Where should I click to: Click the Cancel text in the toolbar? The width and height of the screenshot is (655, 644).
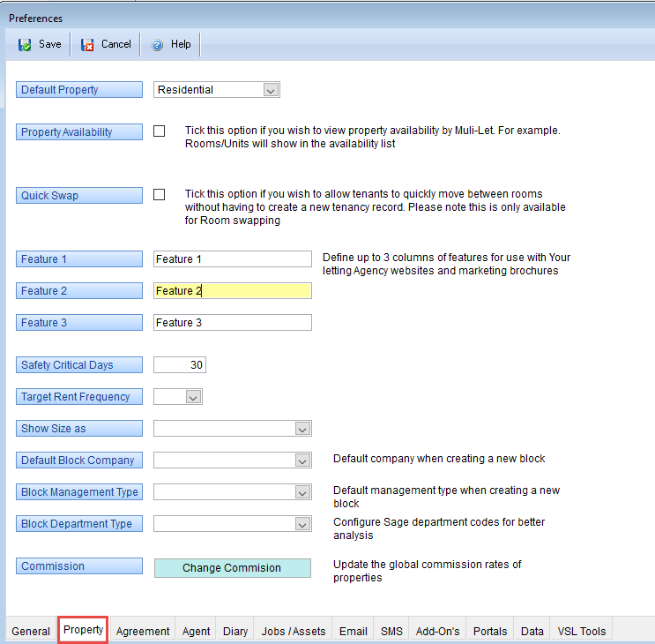116,44
